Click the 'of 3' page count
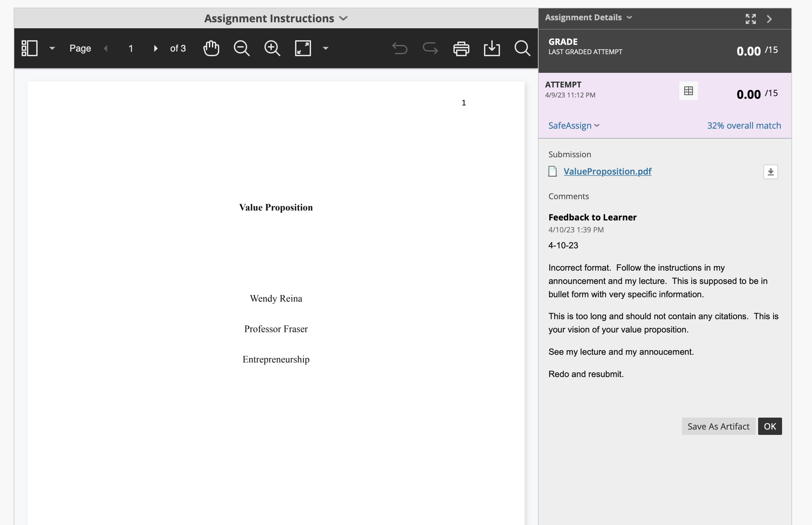The image size is (812, 525). click(178, 49)
